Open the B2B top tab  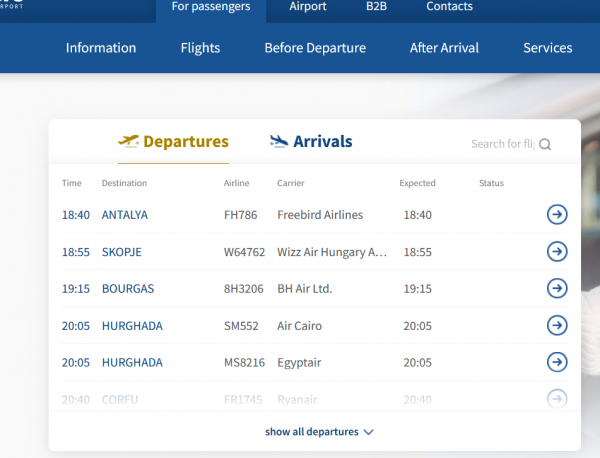[x=375, y=7]
